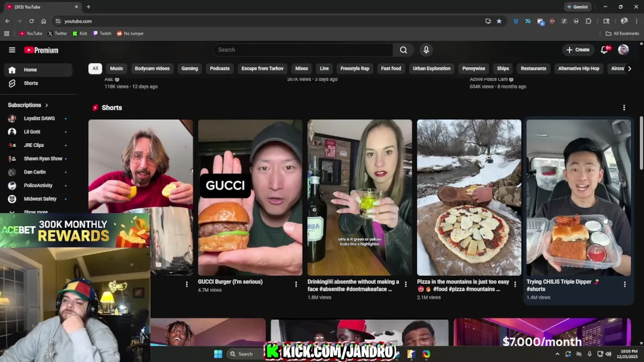Open the mountain pizza short thumbnail
This screenshot has height=362, width=644.
click(469, 197)
